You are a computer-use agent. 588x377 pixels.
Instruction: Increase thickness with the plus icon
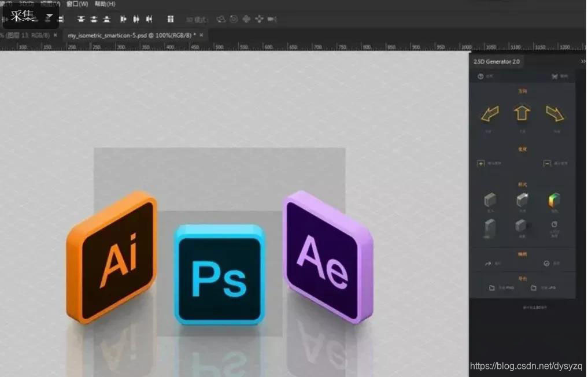click(x=481, y=164)
